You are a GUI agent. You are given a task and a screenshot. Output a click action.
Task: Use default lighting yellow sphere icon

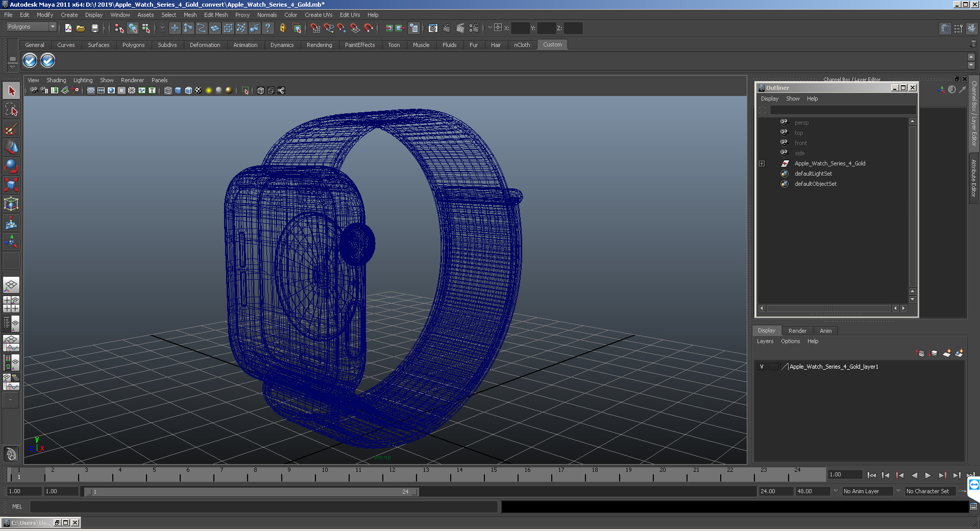coord(209,90)
